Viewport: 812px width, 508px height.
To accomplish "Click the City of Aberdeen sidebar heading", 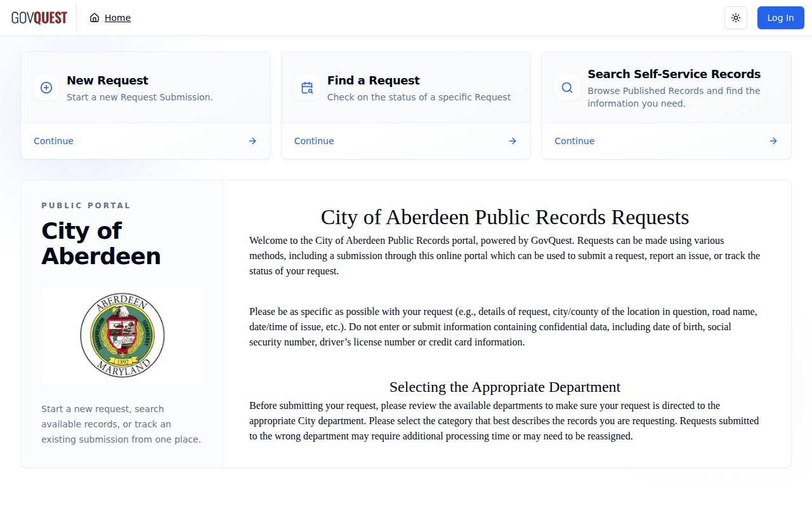I will click(101, 243).
